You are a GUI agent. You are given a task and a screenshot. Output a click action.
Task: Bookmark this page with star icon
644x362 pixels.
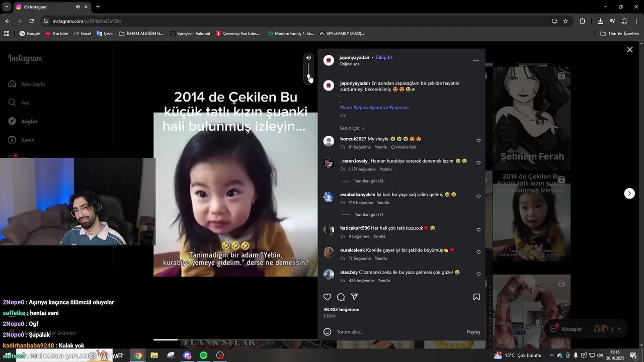pos(566,21)
